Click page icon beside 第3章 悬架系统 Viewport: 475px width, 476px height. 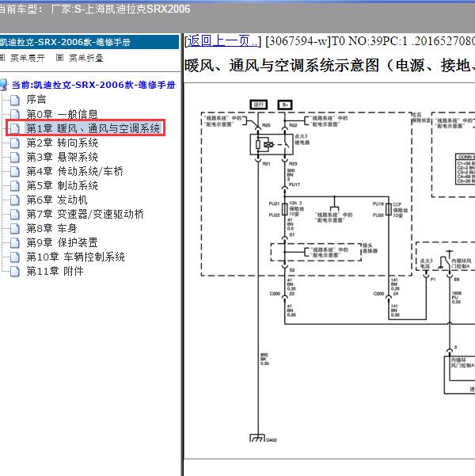pyautogui.click(x=14, y=157)
